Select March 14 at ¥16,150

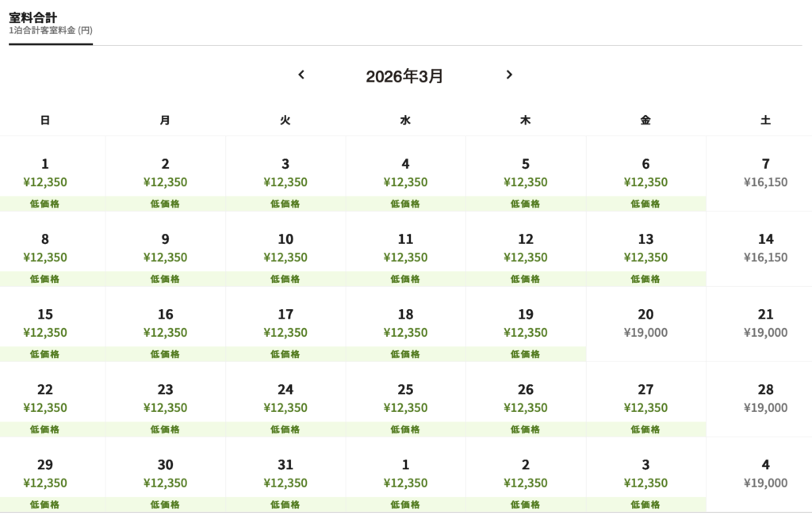(765, 249)
